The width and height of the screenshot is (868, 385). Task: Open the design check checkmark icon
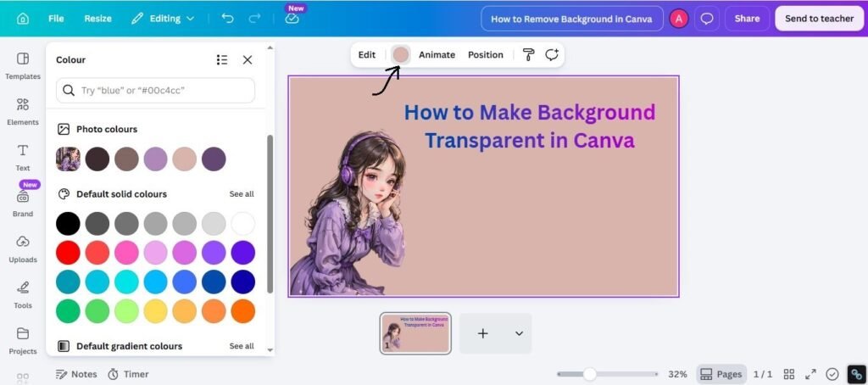pyautogui.click(x=832, y=375)
